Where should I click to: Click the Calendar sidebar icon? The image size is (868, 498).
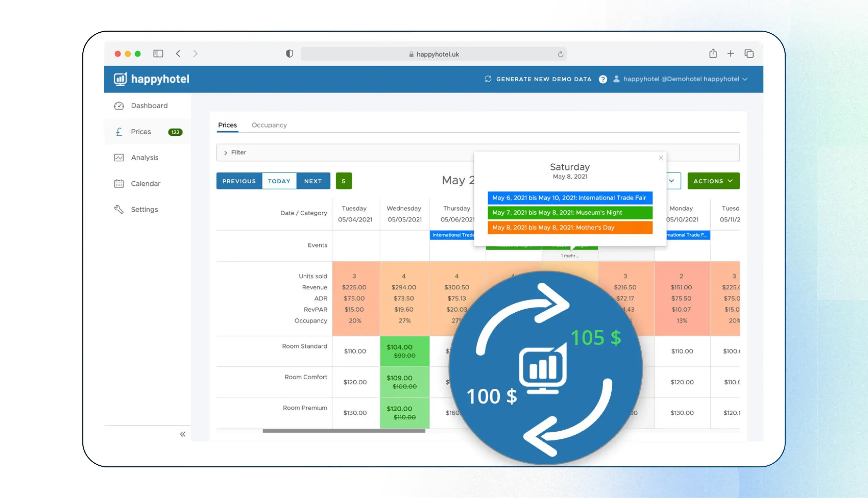(x=119, y=184)
